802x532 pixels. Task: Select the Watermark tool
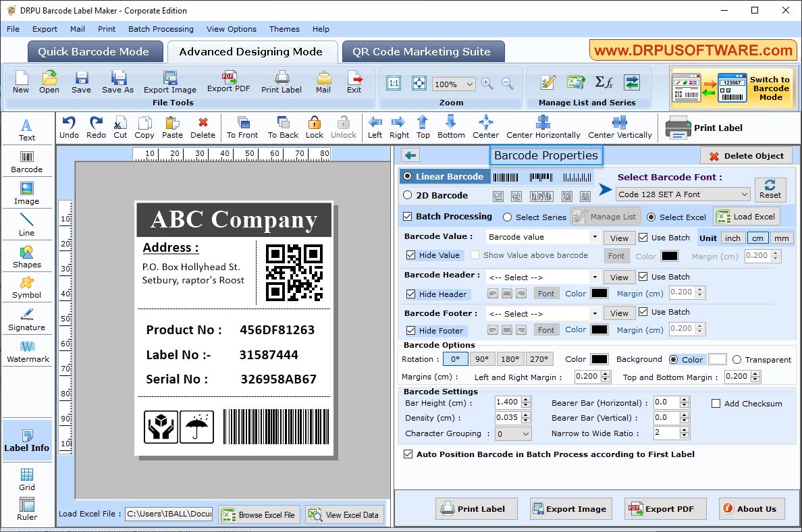click(x=27, y=351)
